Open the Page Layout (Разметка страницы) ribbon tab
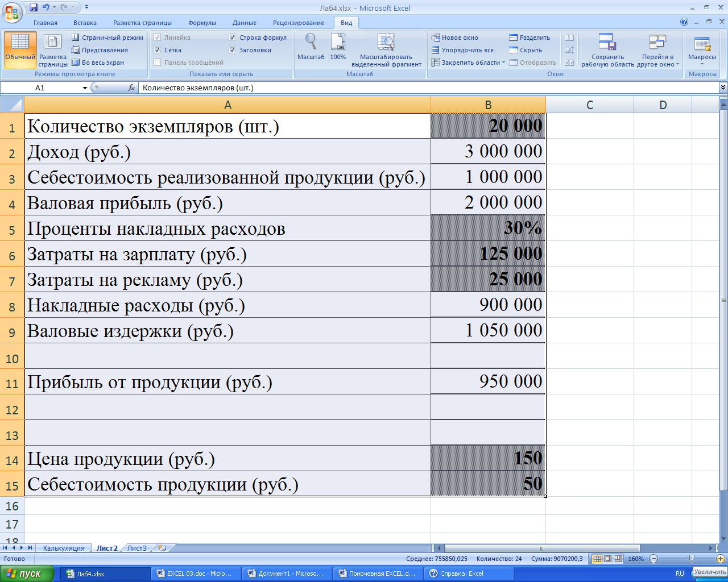Image resolution: width=728 pixels, height=582 pixels. 142,23
